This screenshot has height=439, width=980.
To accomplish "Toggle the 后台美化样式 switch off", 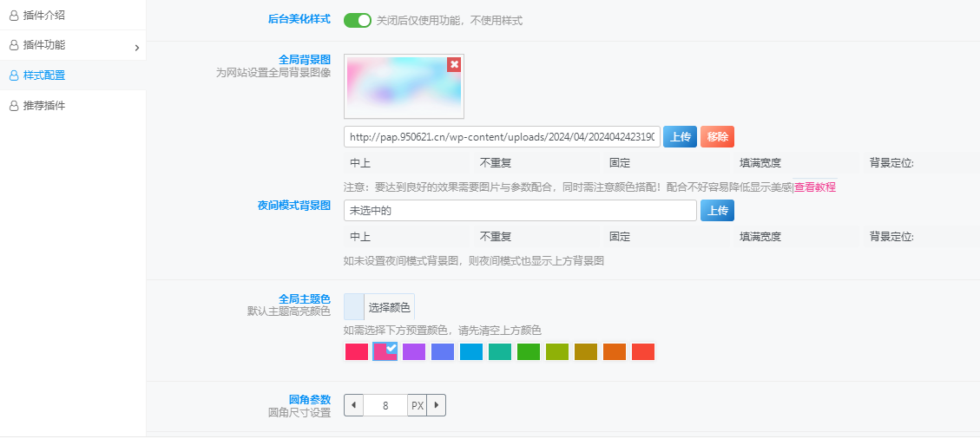I will pyautogui.click(x=358, y=20).
